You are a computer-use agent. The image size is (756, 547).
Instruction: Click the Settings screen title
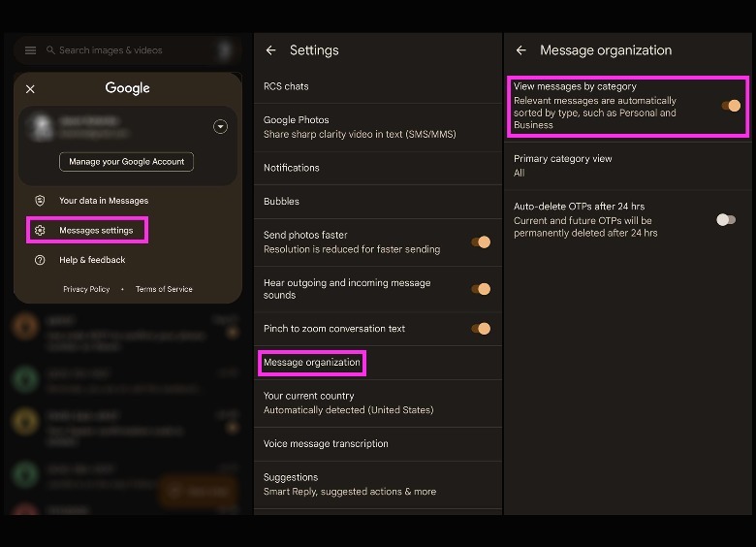coord(314,50)
